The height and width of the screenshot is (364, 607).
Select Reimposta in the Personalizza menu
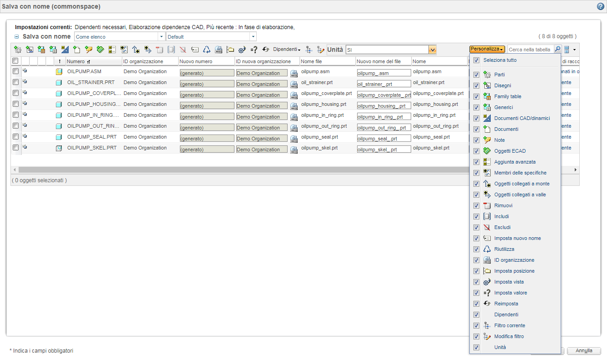point(506,304)
